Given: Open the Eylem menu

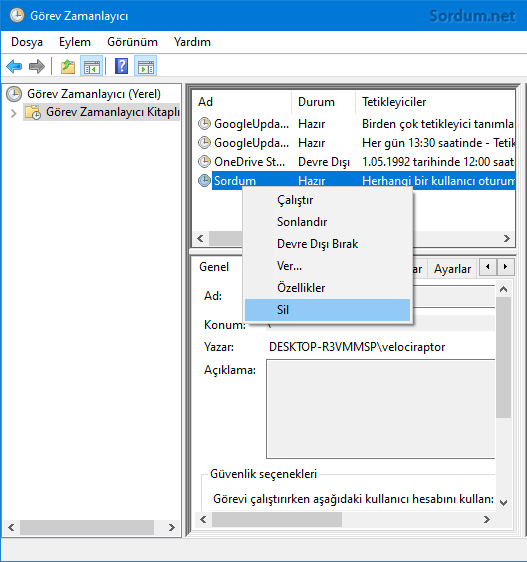Looking at the screenshot, I should [75, 42].
